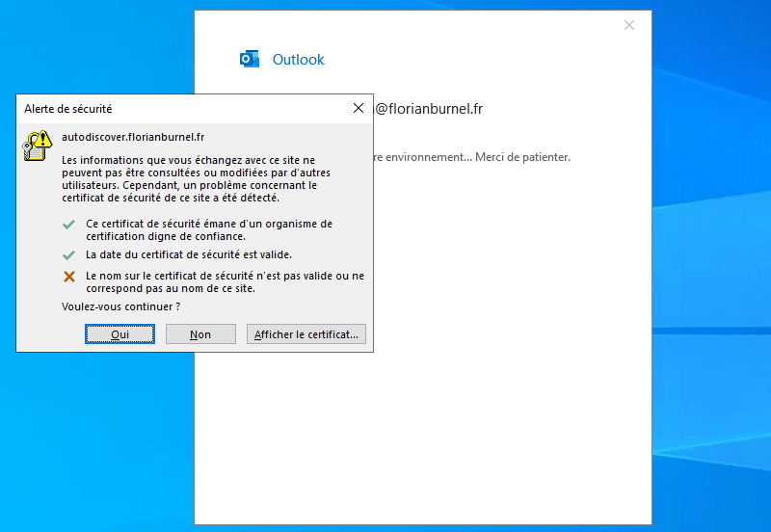Close the Alerte de sécurité dialog
Screen dimensions: 771x532
tap(359, 108)
